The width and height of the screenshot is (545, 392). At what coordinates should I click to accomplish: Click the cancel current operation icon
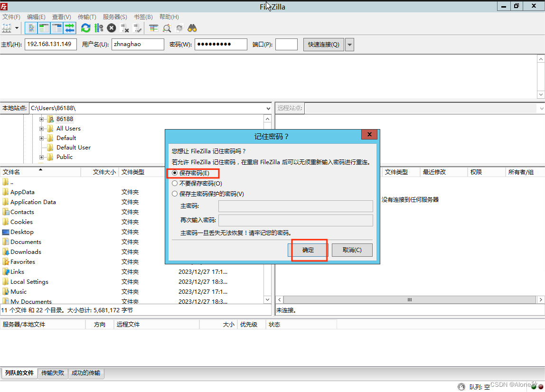(111, 28)
